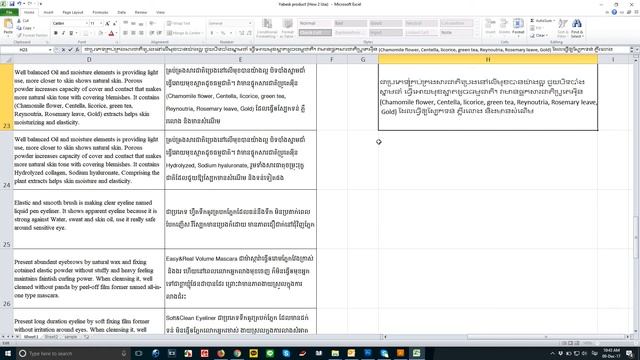
Task: Apply the fill color bucket
Action: (100, 33)
